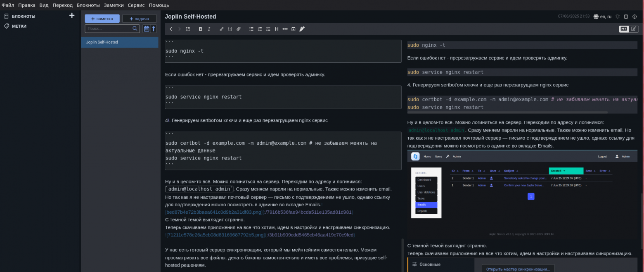Open the Файл menu
Screen dimensions: 644x272
[x=8, y=5]
